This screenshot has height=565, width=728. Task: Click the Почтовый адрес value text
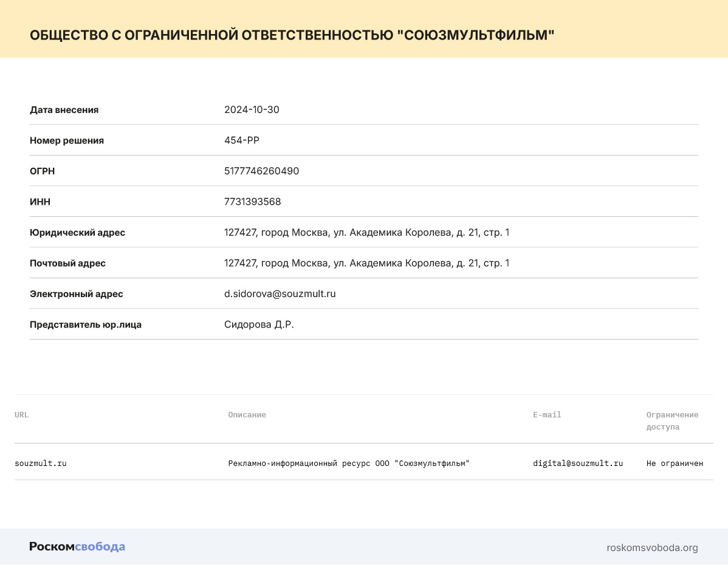(367, 263)
